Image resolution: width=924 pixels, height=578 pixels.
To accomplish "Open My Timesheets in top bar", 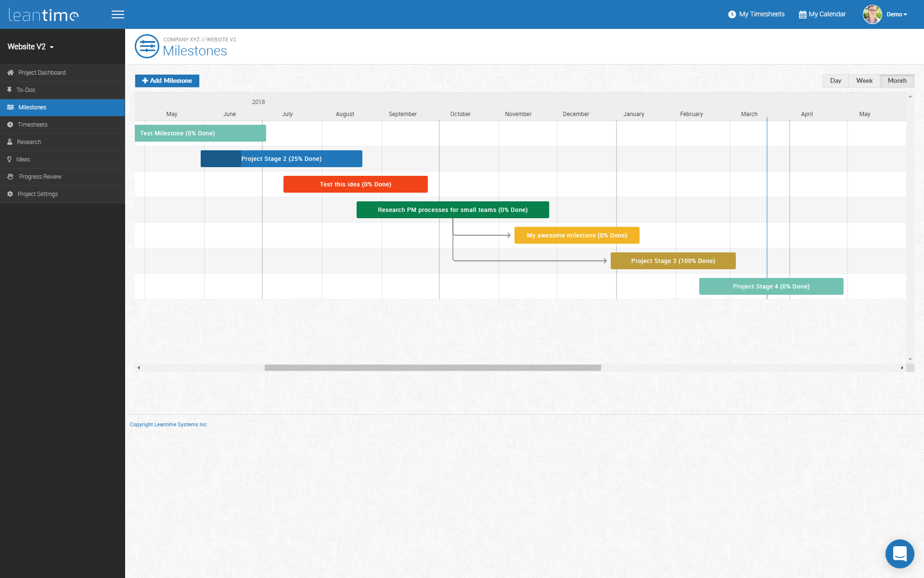I will click(x=756, y=14).
